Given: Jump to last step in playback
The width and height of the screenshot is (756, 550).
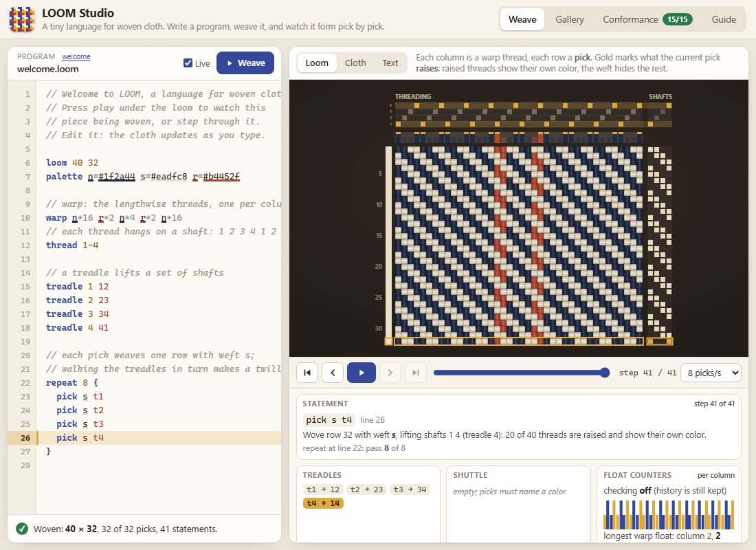Looking at the screenshot, I should (x=416, y=373).
